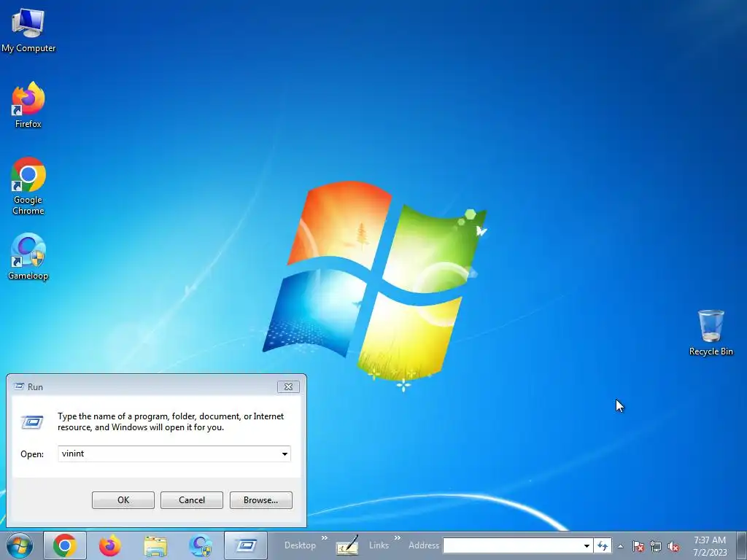Select the Google Chrome desktop shortcut
747x560 pixels.
tap(28, 186)
